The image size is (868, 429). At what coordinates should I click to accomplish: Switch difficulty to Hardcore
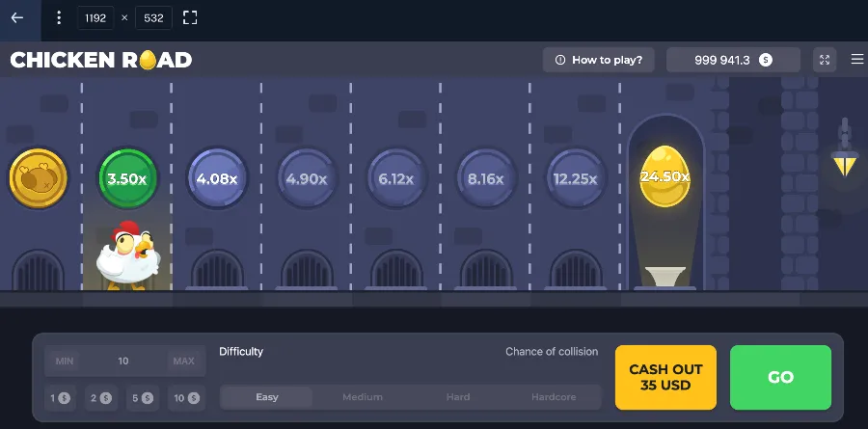click(x=554, y=397)
